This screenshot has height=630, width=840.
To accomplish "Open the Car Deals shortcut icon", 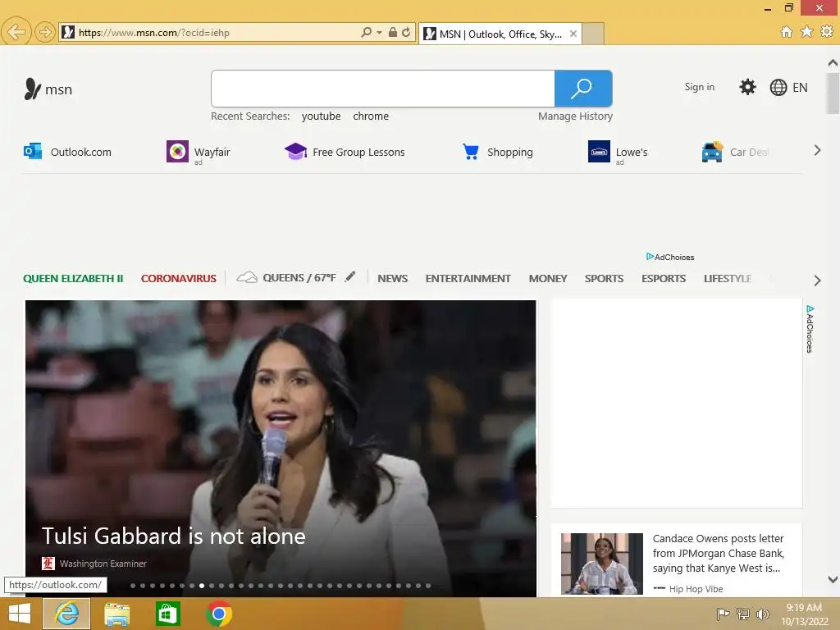I will (x=712, y=152).
